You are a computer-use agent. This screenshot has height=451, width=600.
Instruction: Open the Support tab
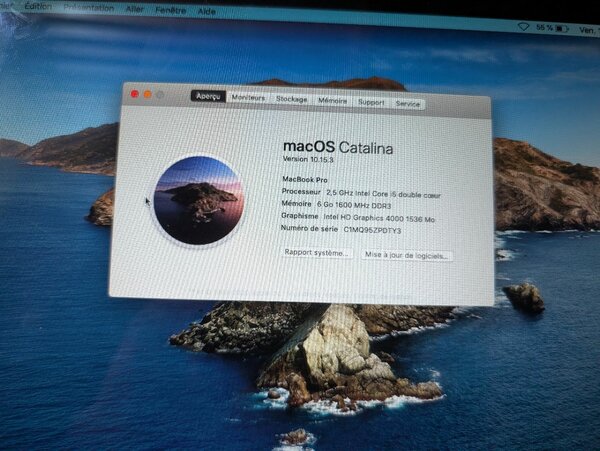click(x=371, y=102)
